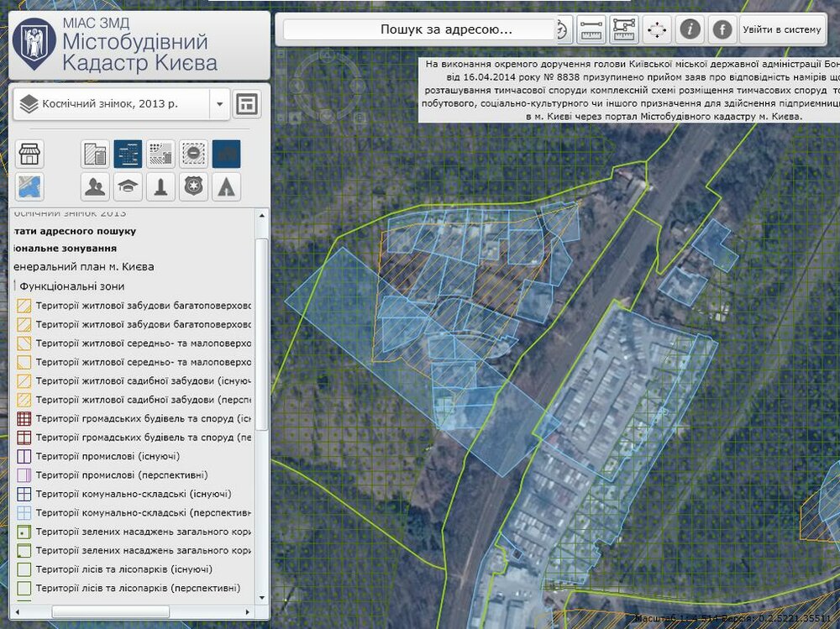840x629 pixels.
Task: Click the graduation cap education layer icon
Action: 129,186
